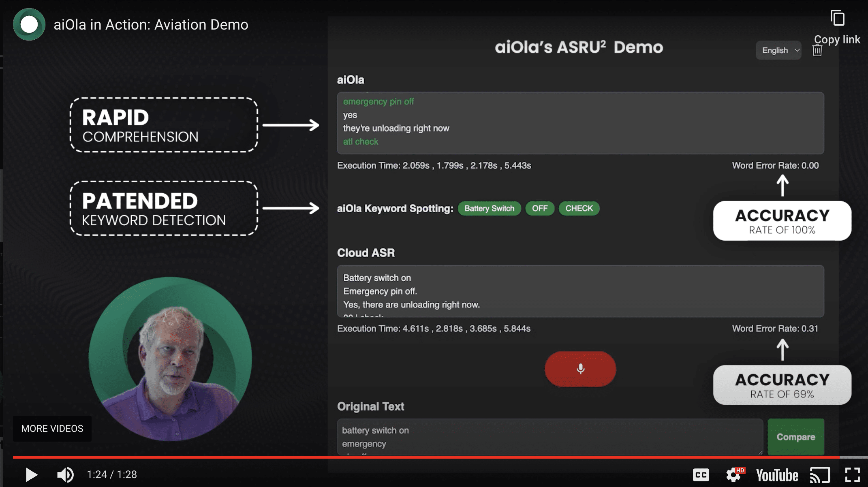Viewport: 868px width, 487px height.
Task: Click the MORE VIDEOS link
Action: [x=51, y=428]
